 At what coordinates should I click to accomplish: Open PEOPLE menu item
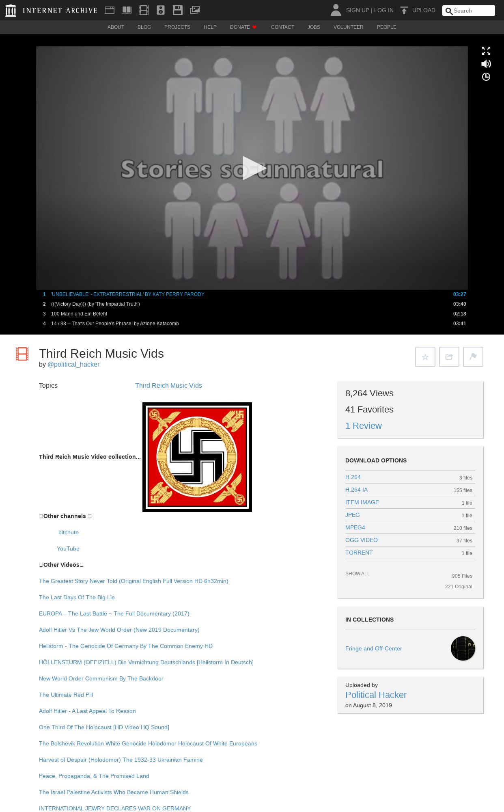387,27
